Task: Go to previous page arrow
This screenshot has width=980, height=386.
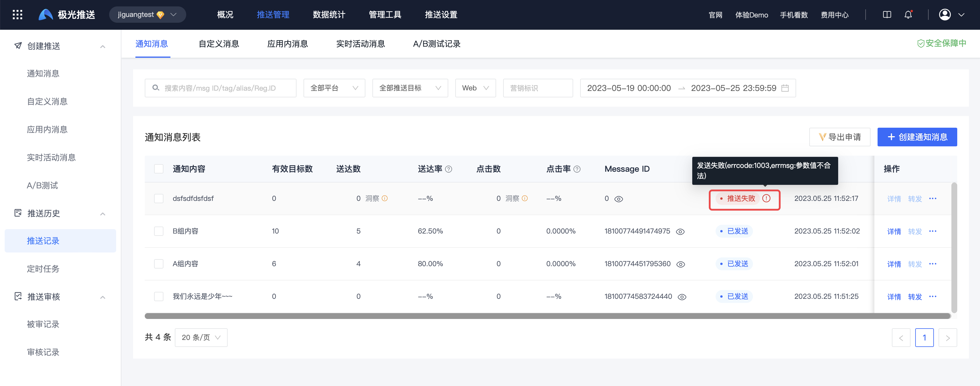Action: tap(901, 338)
